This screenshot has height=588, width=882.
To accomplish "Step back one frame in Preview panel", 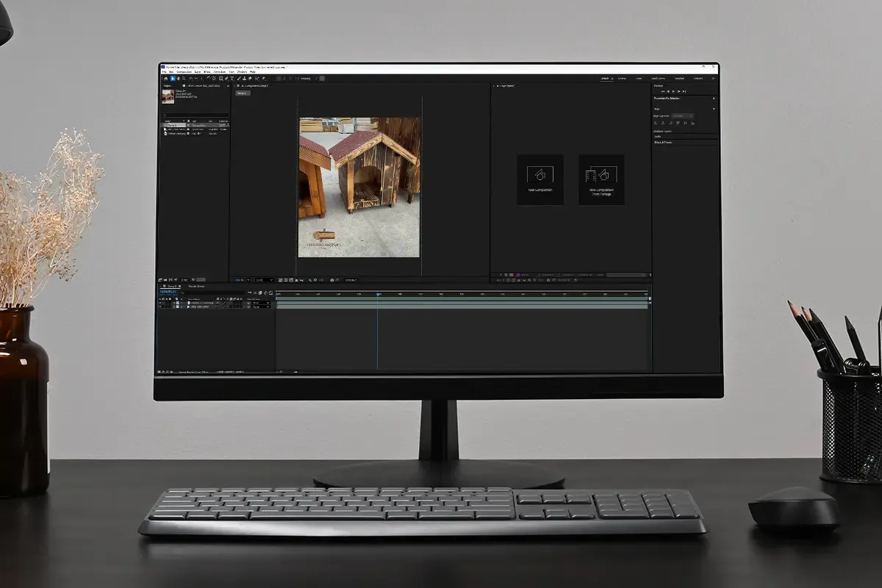I will 668,91.
